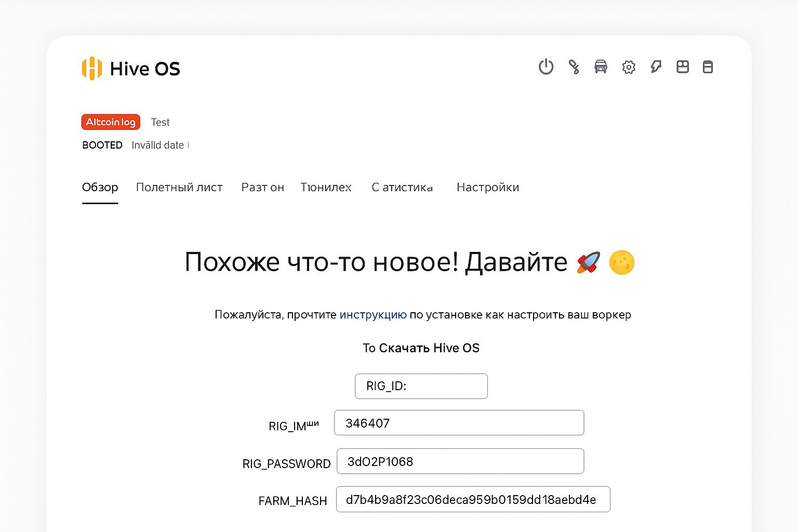Click the battery status icon
Viewport: 798px width, 532px height.
[708, 67]
